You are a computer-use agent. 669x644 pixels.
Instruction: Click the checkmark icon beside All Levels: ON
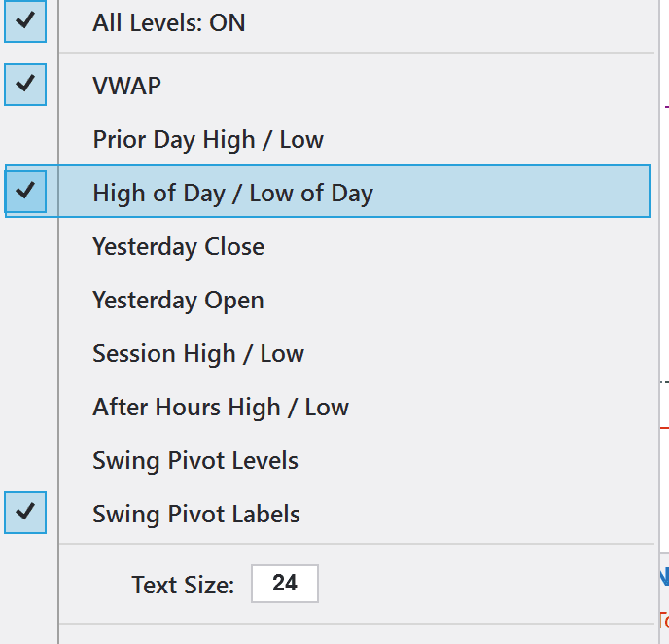(25, 20)
